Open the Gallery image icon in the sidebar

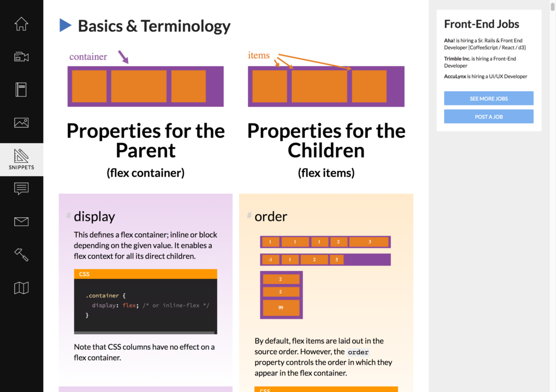(x=21, y=122)
